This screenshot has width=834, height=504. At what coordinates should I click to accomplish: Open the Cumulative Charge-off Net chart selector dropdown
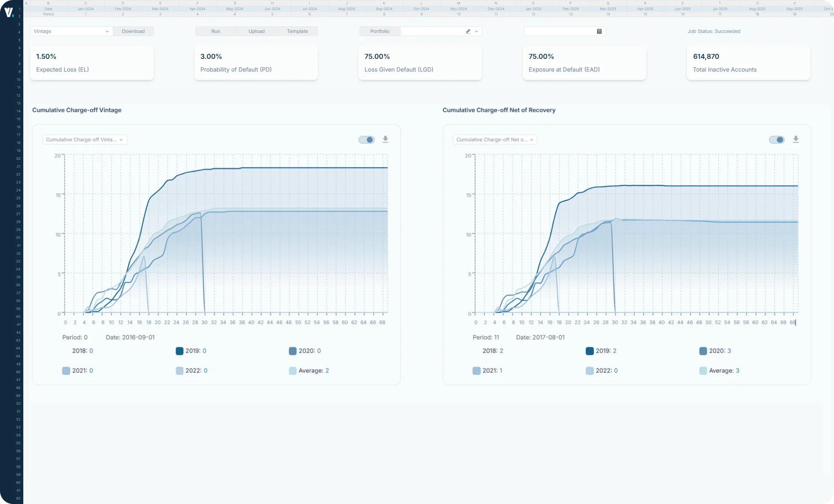(x=494, y=139)
